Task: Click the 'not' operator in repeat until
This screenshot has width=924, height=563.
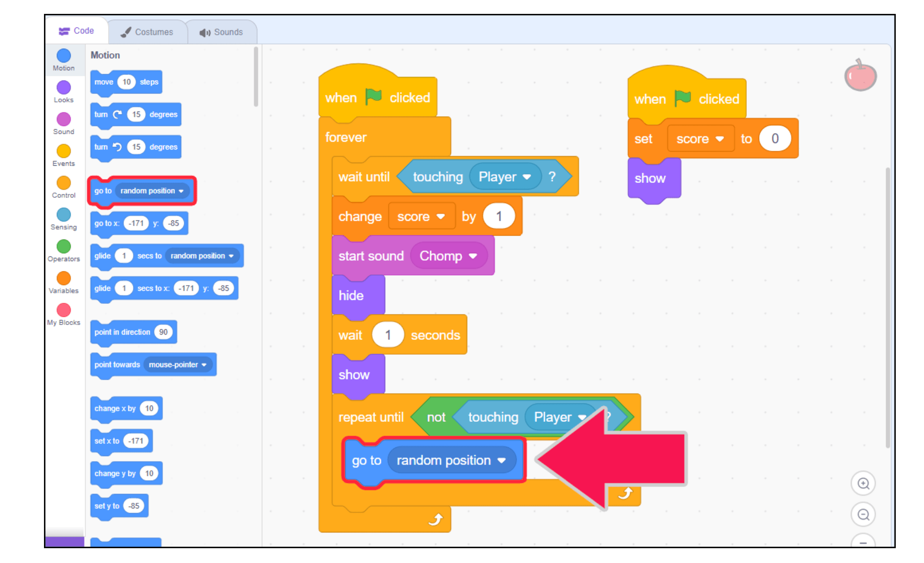Action: coord(436,417)
